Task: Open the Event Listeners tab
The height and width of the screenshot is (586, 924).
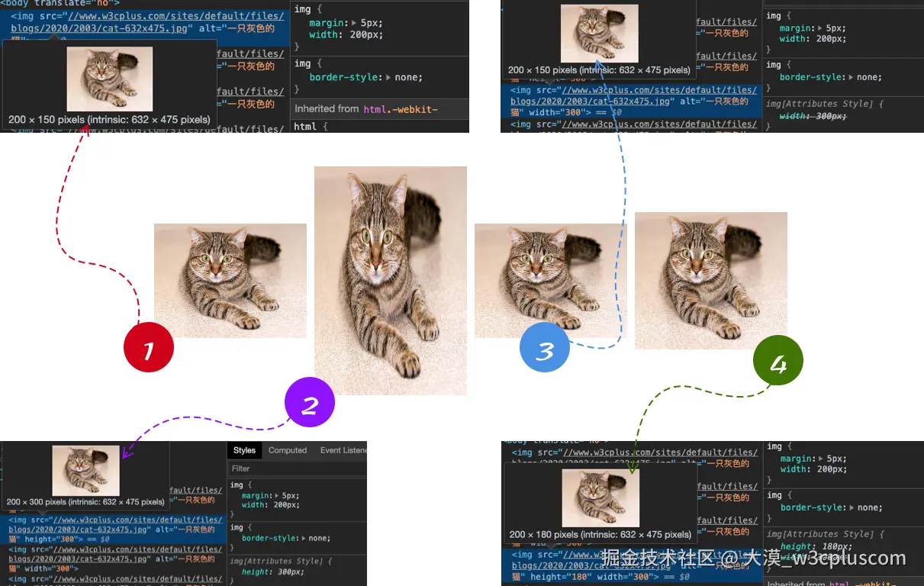Action: tap(343, 450)
